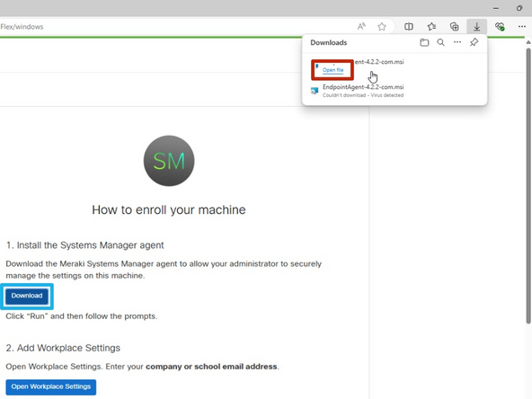This screenshot has width=532, height=399.
Task: Click the Downloads panel title
Action: point(328,42)
